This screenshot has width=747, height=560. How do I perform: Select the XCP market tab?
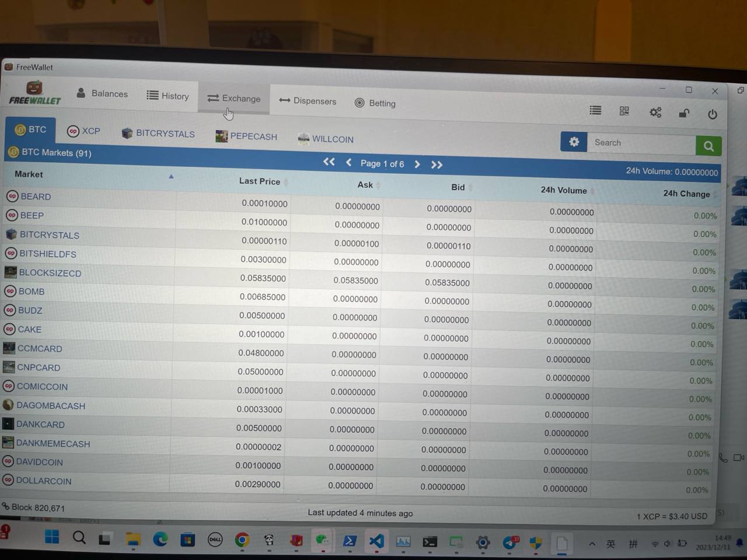84,131
